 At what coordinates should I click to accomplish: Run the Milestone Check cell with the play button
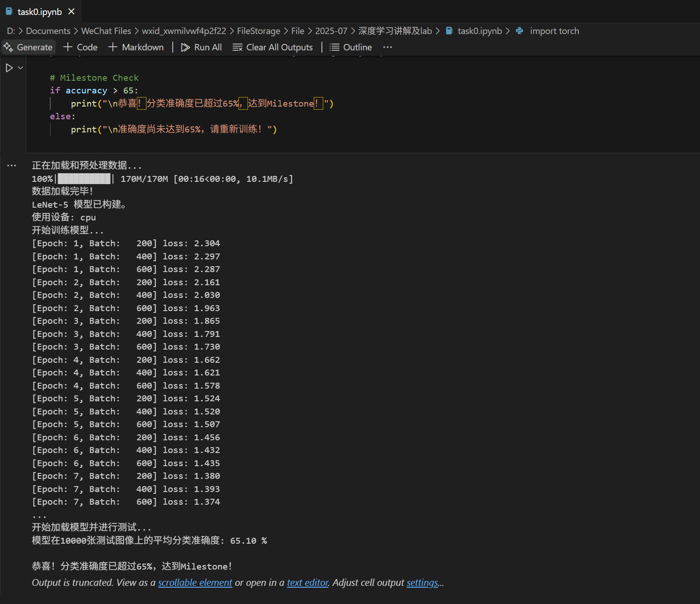(x=9, y=68)
